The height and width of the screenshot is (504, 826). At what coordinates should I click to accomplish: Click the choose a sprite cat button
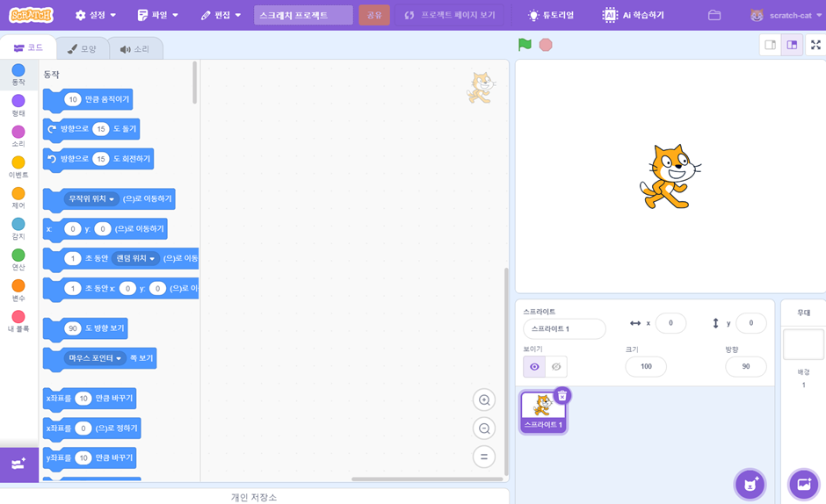[x=750, y=484]
